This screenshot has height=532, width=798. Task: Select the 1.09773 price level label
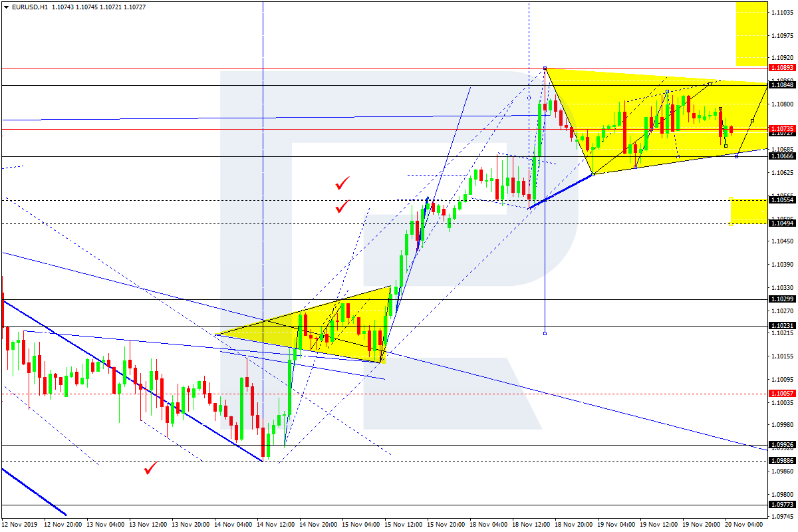782,505
